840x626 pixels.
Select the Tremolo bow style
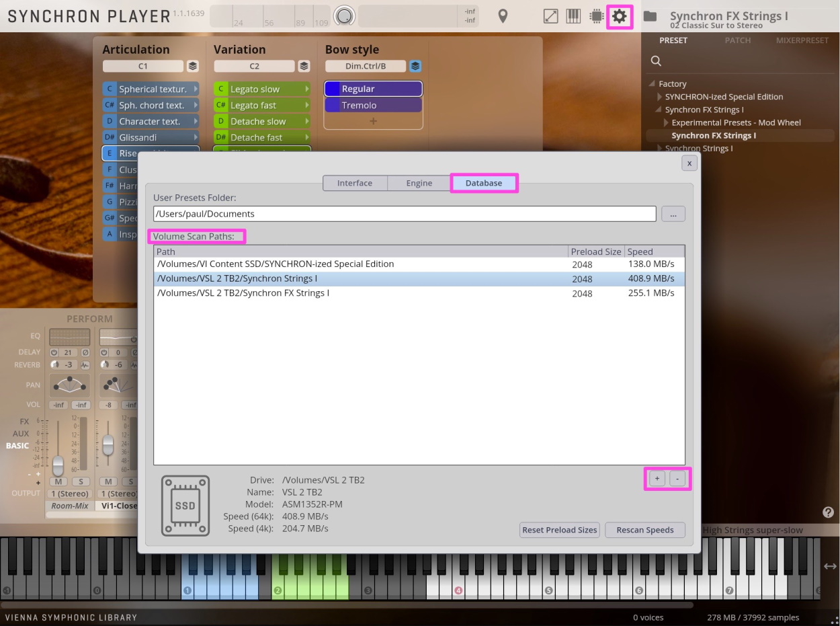pyautogui.click(x=374, y=106)
